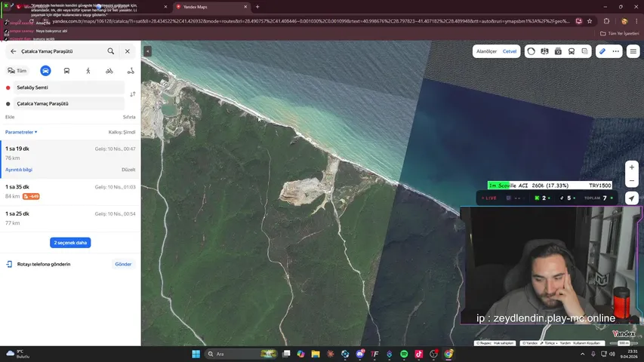The image size is (644, 362).
Task: Click Düzelt on the first route
Action: click(128, 170)
